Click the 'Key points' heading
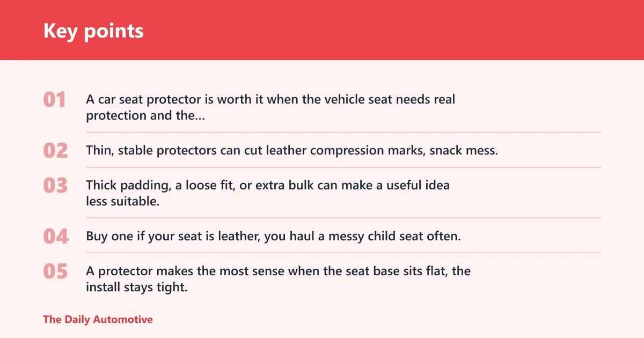 point(93,31)
